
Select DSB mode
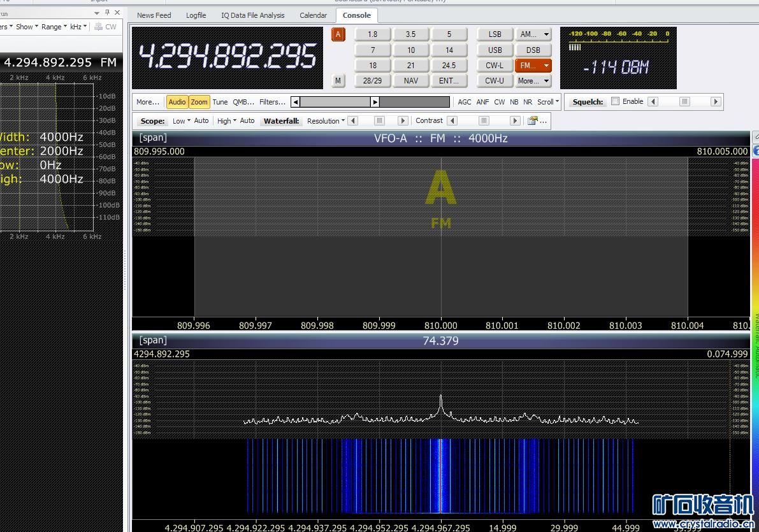coord(533,50)
